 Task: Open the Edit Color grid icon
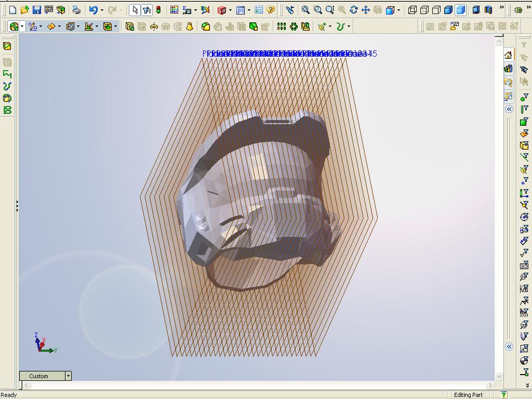174,10
